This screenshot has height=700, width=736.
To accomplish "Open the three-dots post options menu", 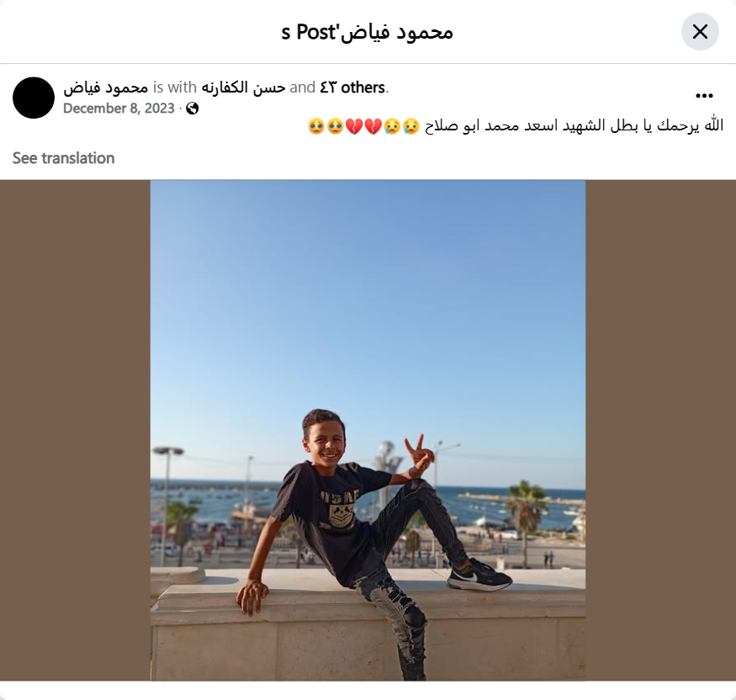I will [704, 96].
